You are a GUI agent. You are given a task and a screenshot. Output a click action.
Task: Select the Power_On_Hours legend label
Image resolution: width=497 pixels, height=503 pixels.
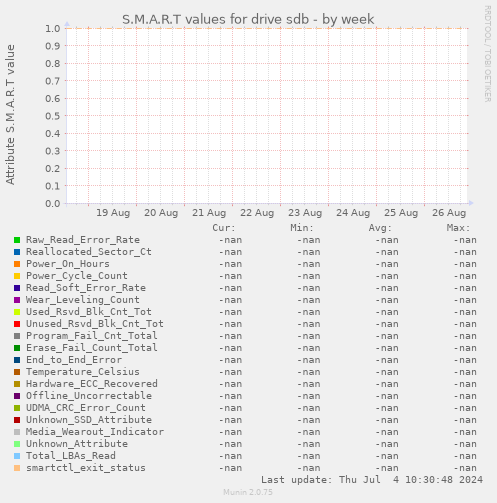click(68, 264)
